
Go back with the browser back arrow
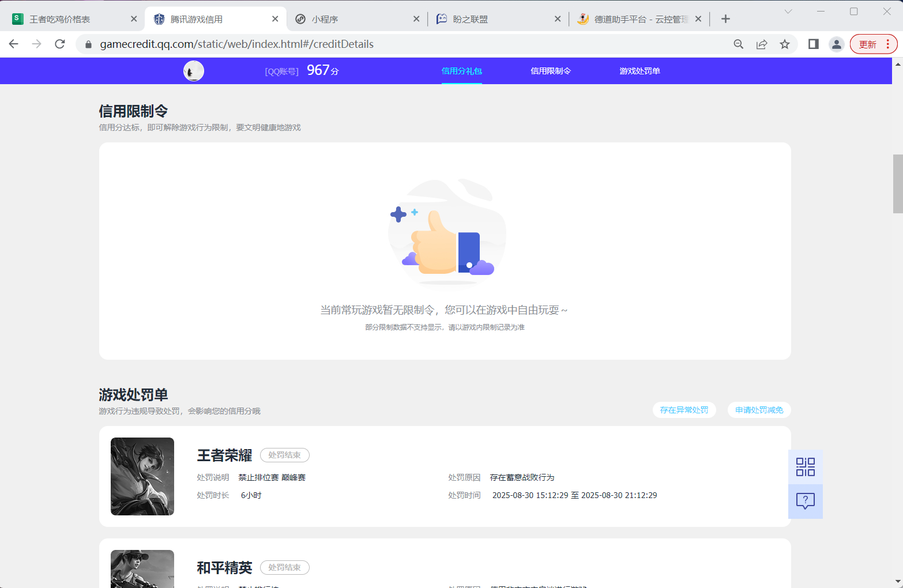tap(14, 44)
